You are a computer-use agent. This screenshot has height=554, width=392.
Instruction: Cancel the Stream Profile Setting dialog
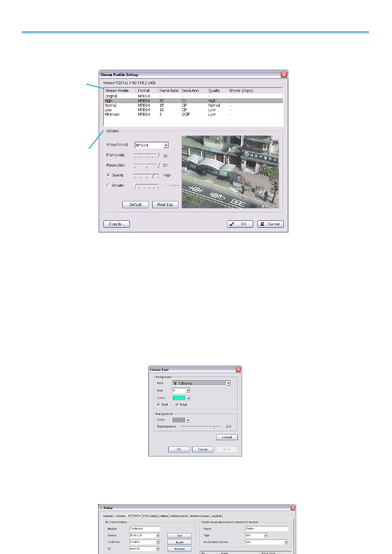[x=271, y=224]
